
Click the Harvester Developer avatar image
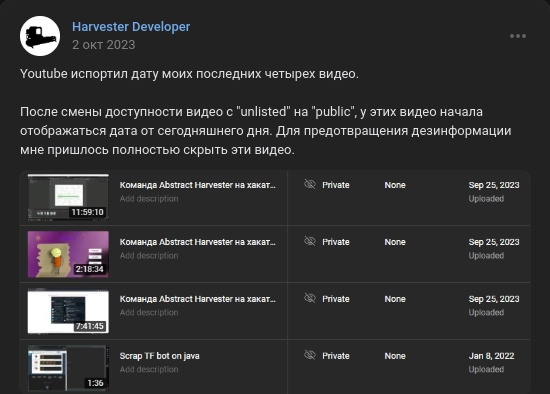(40, 36)
